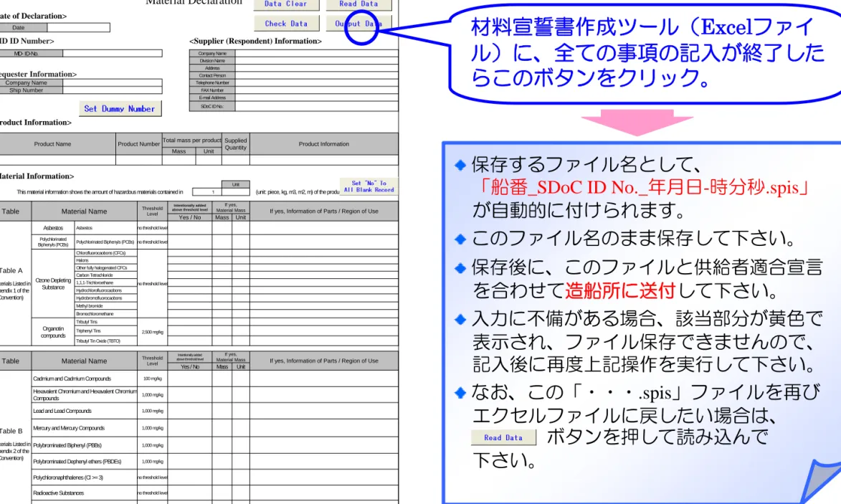
Task: Select the Ship Number input field
Action: pyautogui.click(x=112, y=90)
